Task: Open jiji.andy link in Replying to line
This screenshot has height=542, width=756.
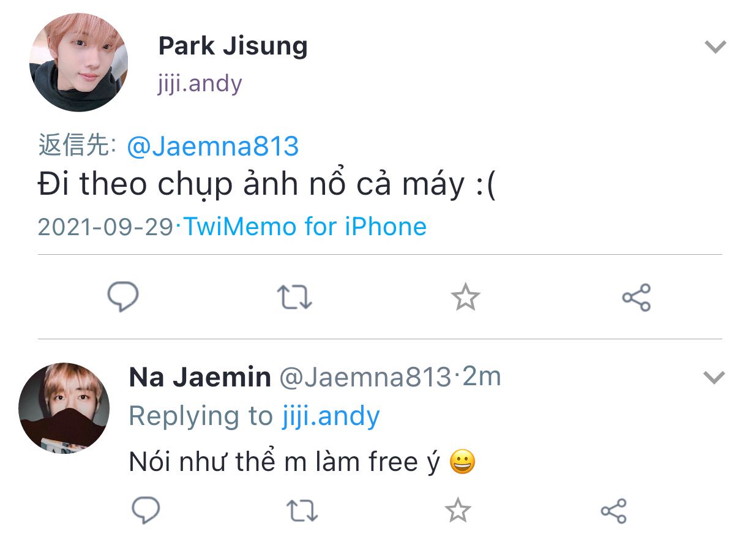Action: (331, 416)
